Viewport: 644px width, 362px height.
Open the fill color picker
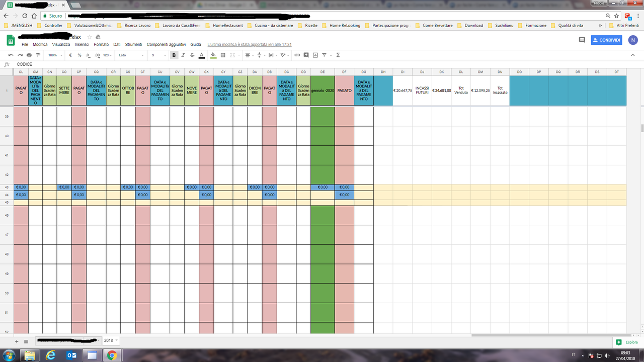click(213, 55)
